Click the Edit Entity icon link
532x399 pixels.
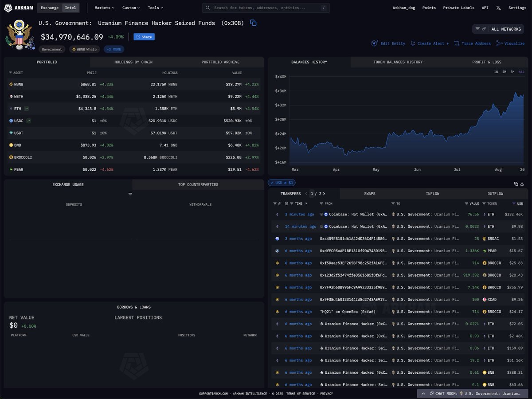pos(388,43)
